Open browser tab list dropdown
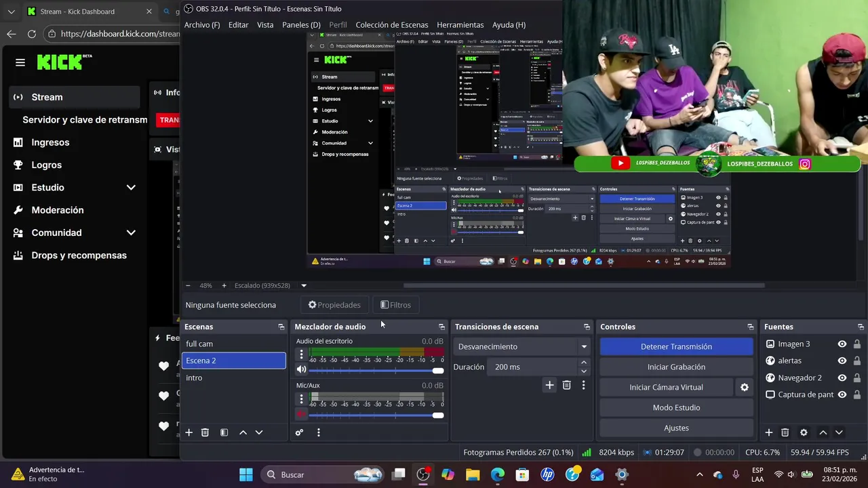The height and width of the screenshot is (488, 868). pyautogui.click(x=11, y=12)
